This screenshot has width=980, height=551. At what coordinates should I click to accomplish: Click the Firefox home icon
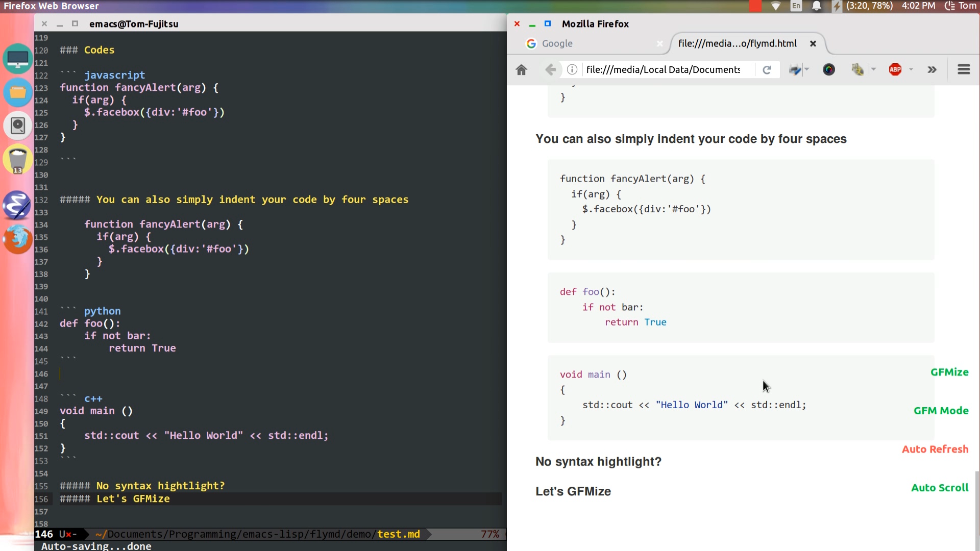521,70
